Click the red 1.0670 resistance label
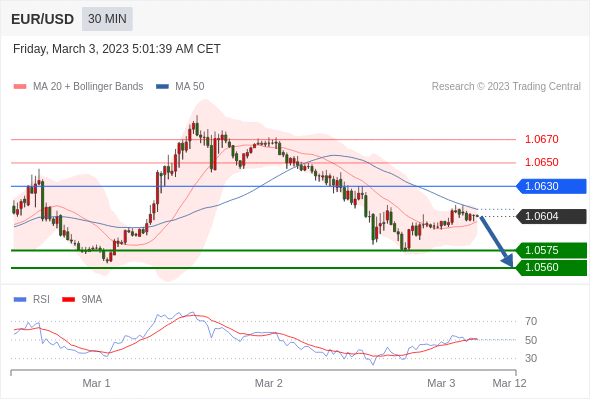The width and height of the screenshot is (590, 400). (x=542, y=139)
